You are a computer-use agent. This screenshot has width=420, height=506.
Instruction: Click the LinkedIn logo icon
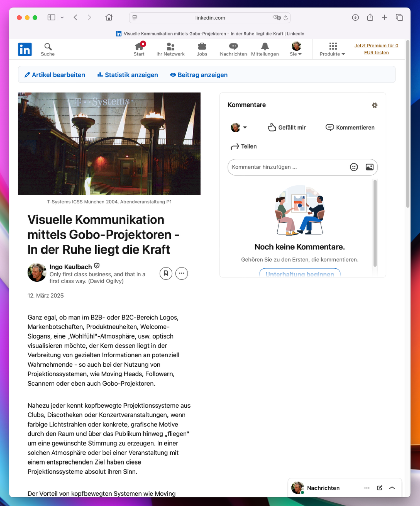click(x=25, y=49)
